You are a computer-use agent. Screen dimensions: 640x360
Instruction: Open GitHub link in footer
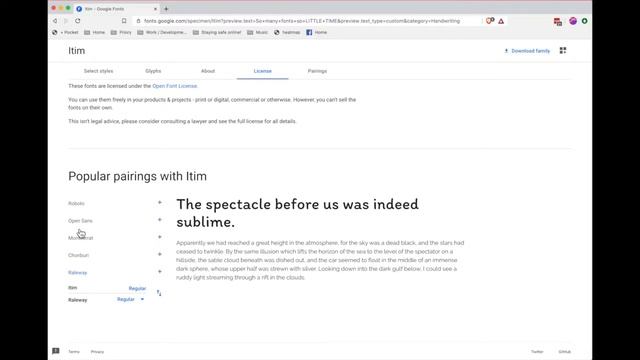(564, 351)
